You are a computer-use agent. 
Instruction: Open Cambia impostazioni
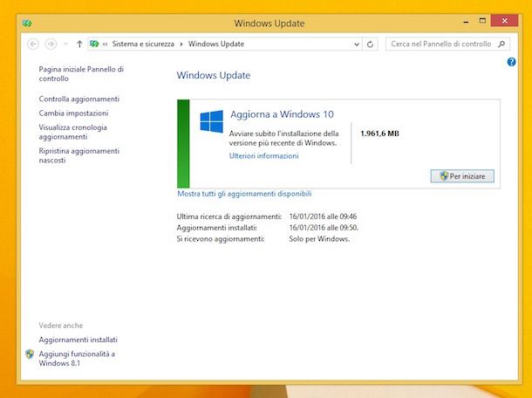click(73, 113)
